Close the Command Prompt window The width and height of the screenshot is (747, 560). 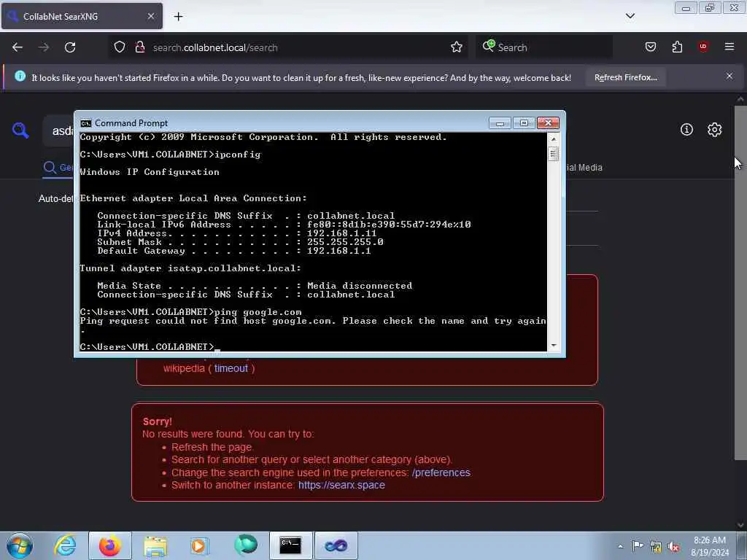click(548, 123)
